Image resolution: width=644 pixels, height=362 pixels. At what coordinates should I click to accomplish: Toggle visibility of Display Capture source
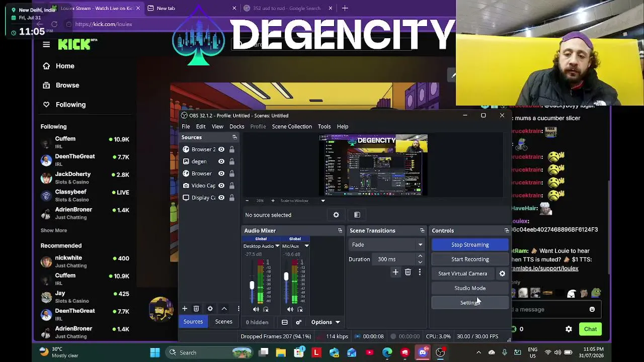[221, 198]
